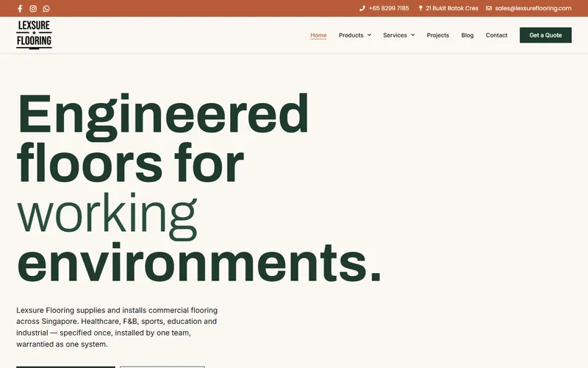Click the 'working' word in headline

(107, 216)
